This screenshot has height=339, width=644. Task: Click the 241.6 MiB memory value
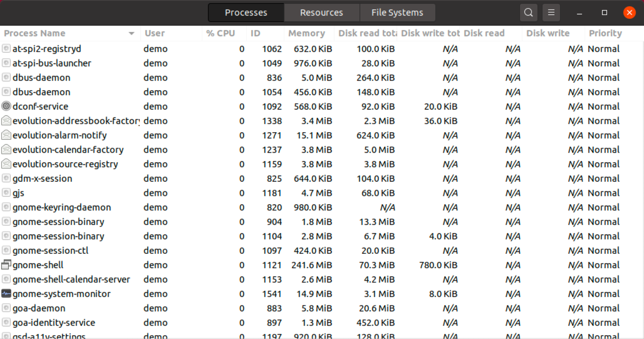312,265
